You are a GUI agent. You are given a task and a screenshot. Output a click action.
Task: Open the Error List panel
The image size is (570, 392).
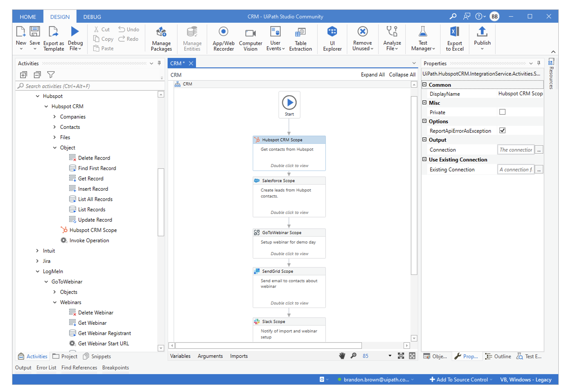(46, 368)
